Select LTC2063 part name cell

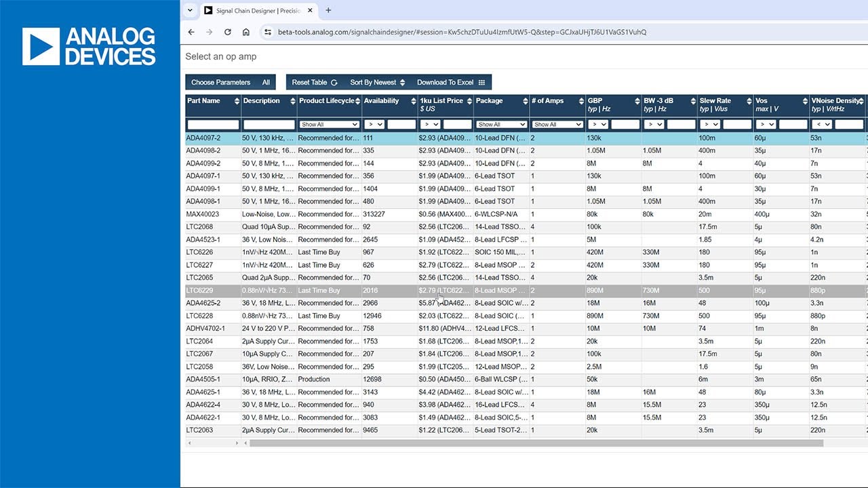tap(213, 430)
